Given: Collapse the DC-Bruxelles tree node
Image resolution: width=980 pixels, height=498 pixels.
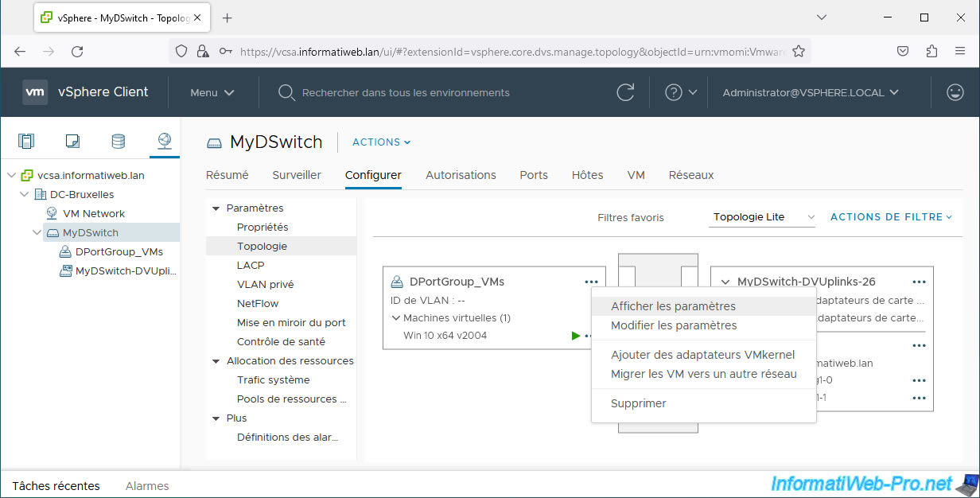Looking at the screenshot, I should click(x=25, y=194).
